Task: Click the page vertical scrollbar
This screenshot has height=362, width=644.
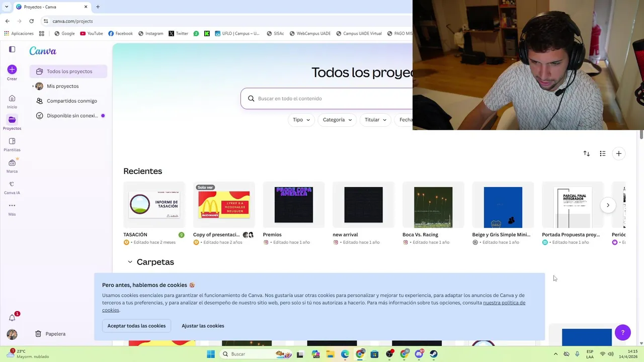Action: coord(641,134)
